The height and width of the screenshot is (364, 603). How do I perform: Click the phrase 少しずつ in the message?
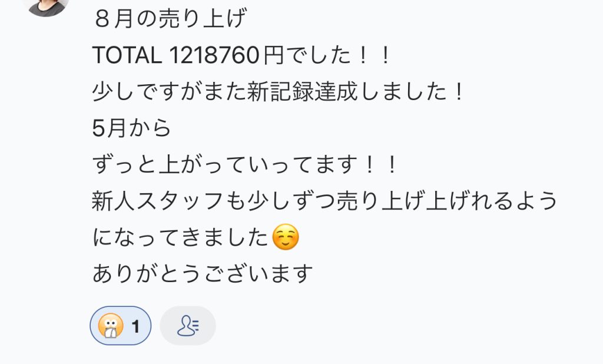point(291,201)
